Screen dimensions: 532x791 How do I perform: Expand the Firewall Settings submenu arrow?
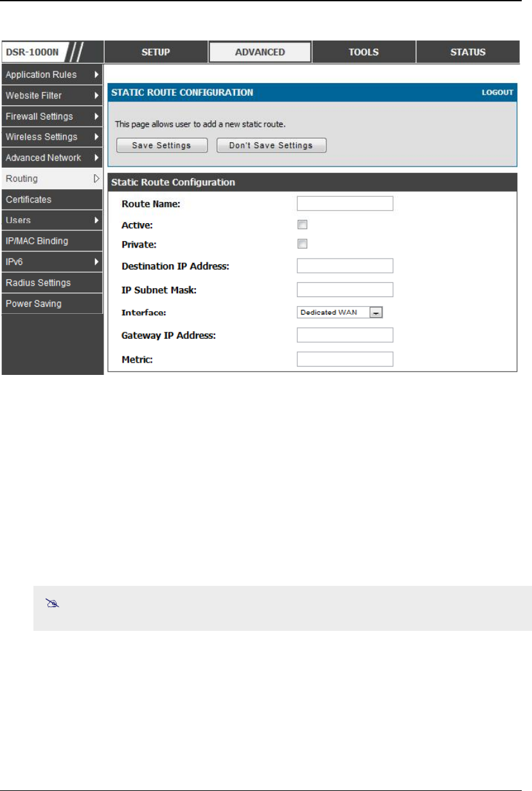pos(96,116)
